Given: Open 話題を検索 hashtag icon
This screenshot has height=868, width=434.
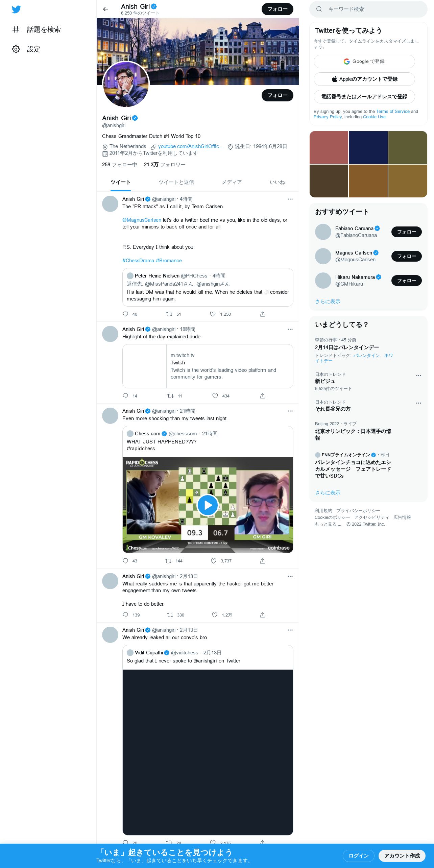Looking at the screenshot, I should 16,29.
